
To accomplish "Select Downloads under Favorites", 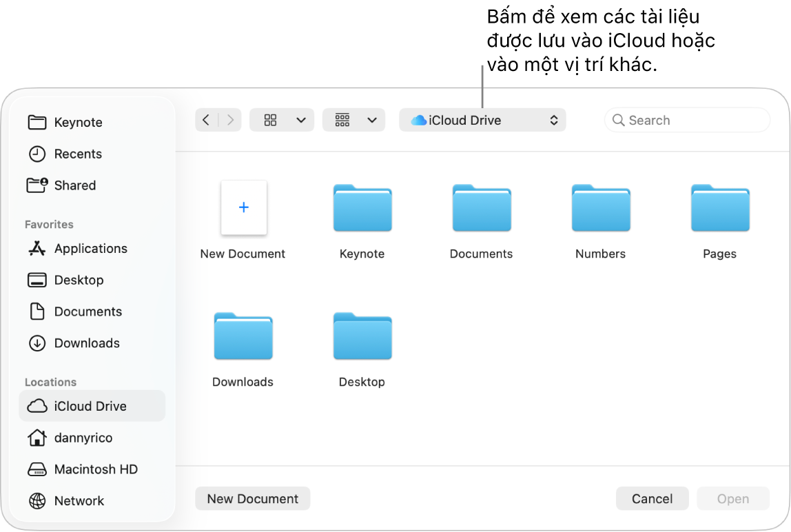I will [87, 343].
